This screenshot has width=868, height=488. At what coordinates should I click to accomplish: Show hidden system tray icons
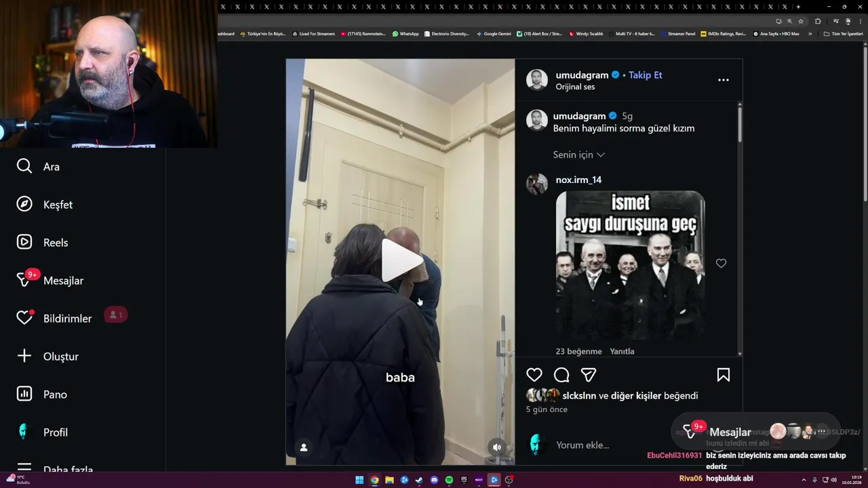804,480
